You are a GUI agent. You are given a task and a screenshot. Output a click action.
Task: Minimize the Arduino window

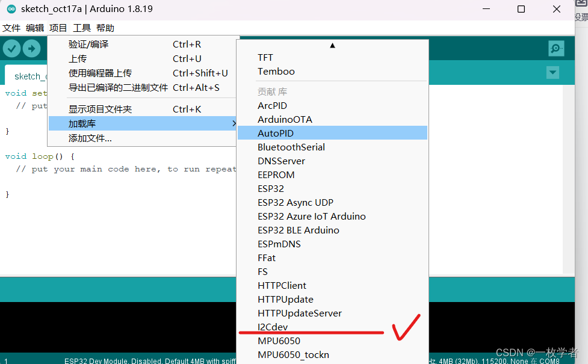[x=486, y=9]
